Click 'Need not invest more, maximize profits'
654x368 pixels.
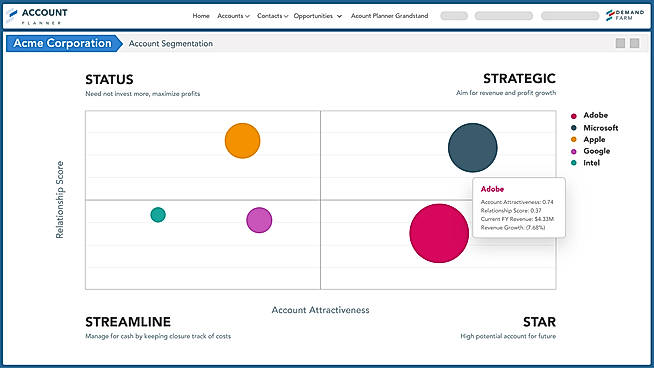tap(143, 94)
